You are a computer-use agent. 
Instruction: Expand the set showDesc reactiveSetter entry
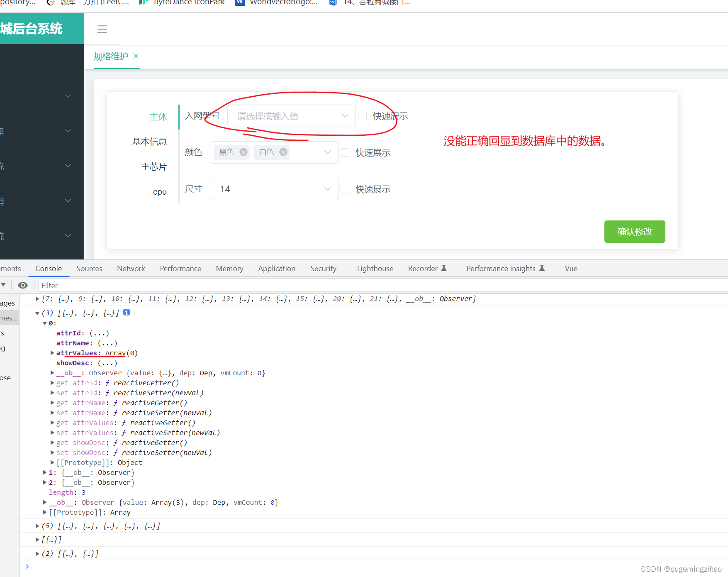pyautogui.click(x=52, y=452)
